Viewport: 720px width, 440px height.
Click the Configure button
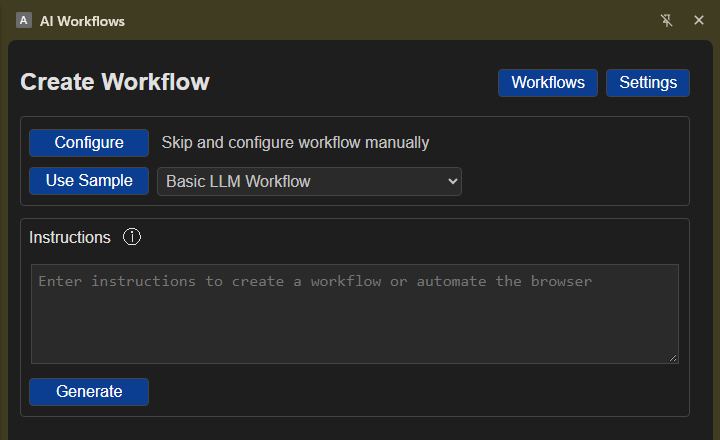[x=89, y=143]
